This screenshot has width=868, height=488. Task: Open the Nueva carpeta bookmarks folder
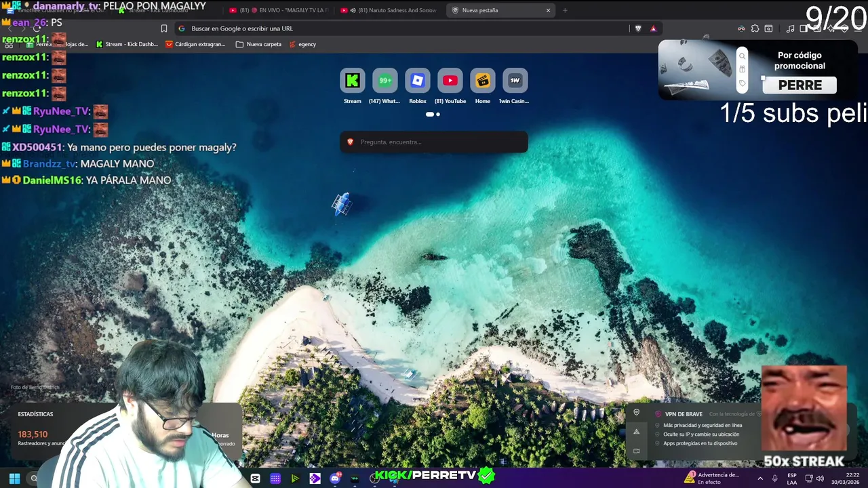pos(258,44)
